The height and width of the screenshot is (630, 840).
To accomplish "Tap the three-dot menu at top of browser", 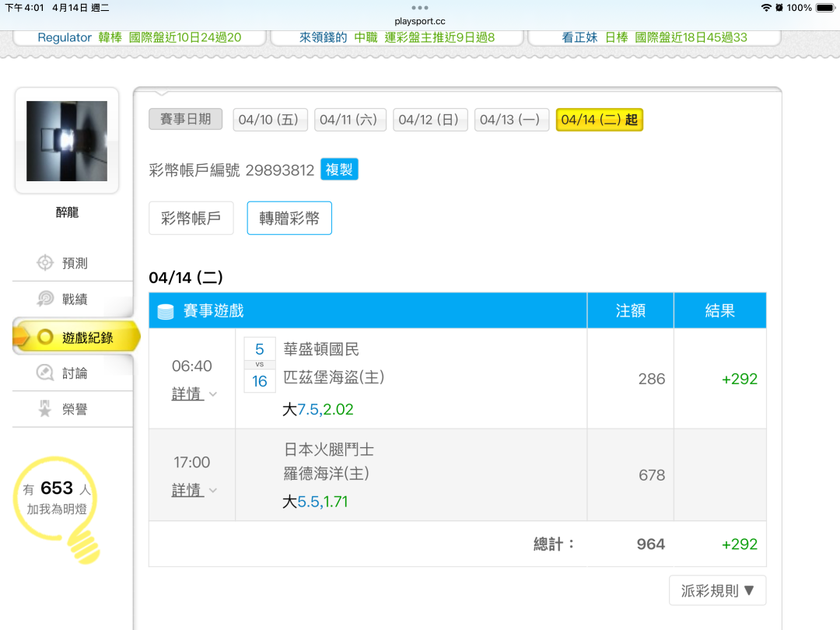I will click(x=420, y=7).
